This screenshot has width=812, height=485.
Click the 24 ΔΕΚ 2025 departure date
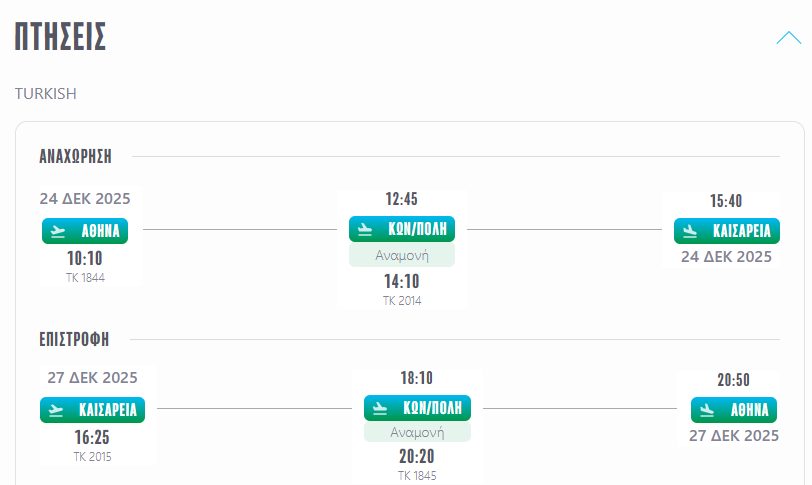point(85,198)
